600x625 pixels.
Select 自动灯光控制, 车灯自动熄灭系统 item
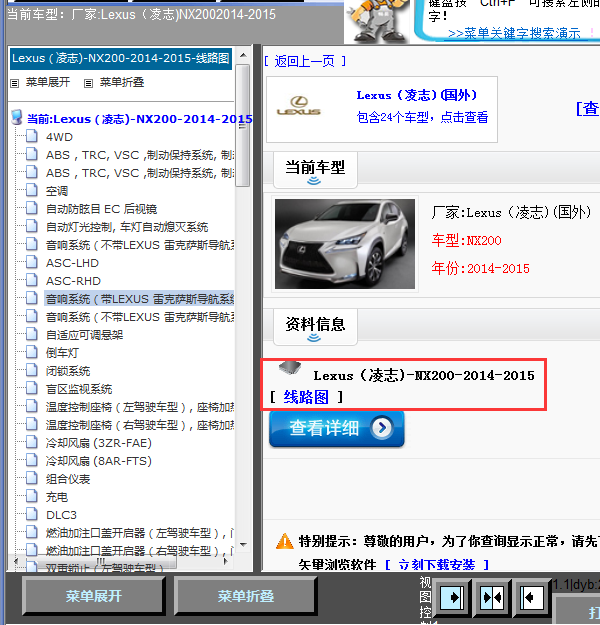tap(127, 227)
